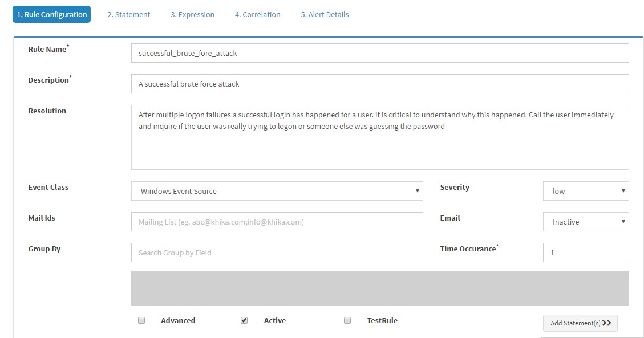Click inside the Resolution text area
The width and height of the screenshot is (644, 338).
(380, 137)
